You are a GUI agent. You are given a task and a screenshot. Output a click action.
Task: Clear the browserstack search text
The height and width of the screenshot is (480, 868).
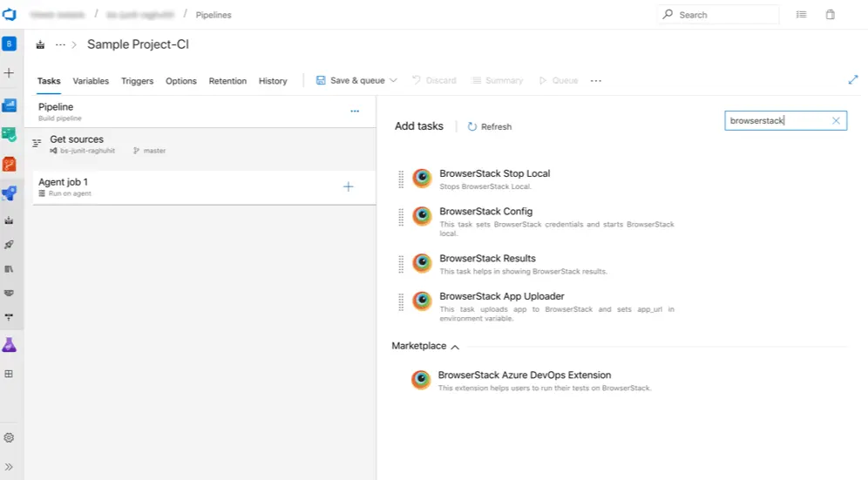tap(836, 121)
